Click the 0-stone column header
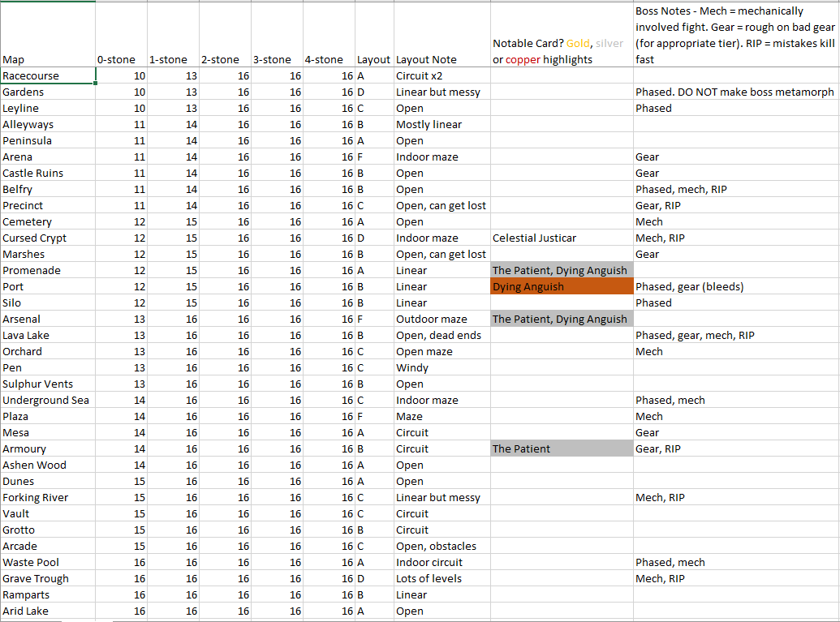Screen dimensions: 840x622 (x=121, y=34)
